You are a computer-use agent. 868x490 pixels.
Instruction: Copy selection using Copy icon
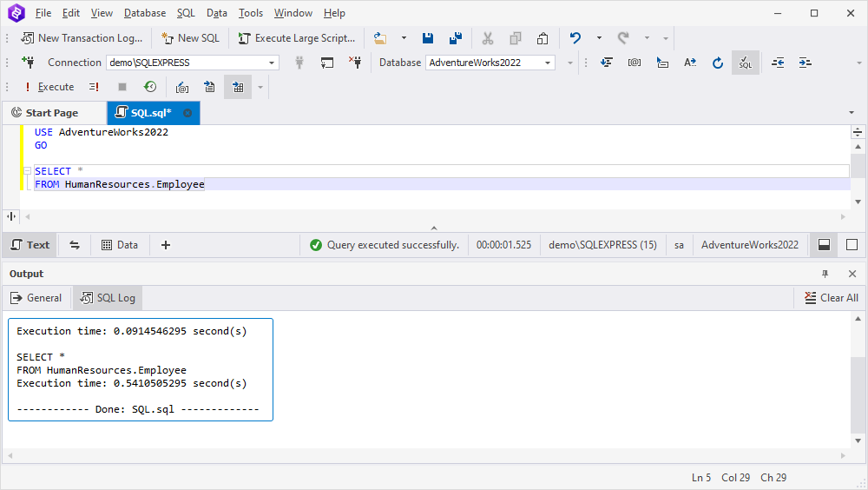coord(516,38)
